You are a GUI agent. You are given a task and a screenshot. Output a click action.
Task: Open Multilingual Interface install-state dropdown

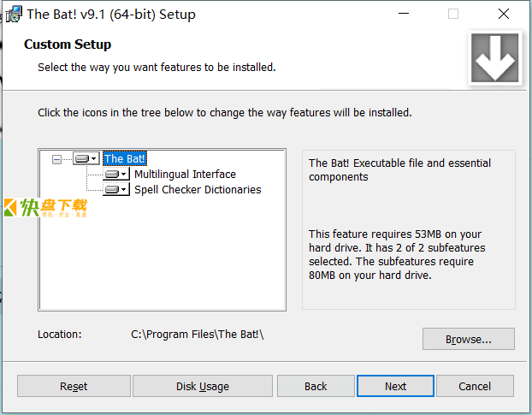[116, 174]
